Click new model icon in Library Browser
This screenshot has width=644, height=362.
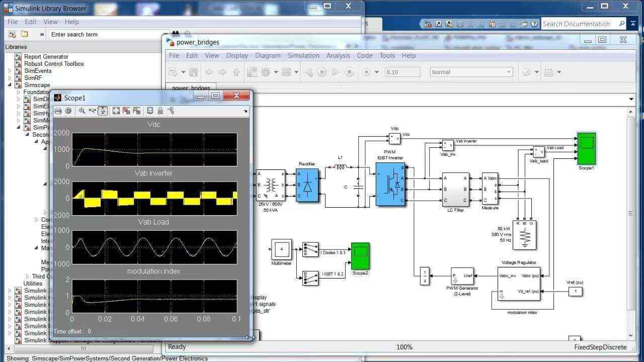(x=12, y=34)
